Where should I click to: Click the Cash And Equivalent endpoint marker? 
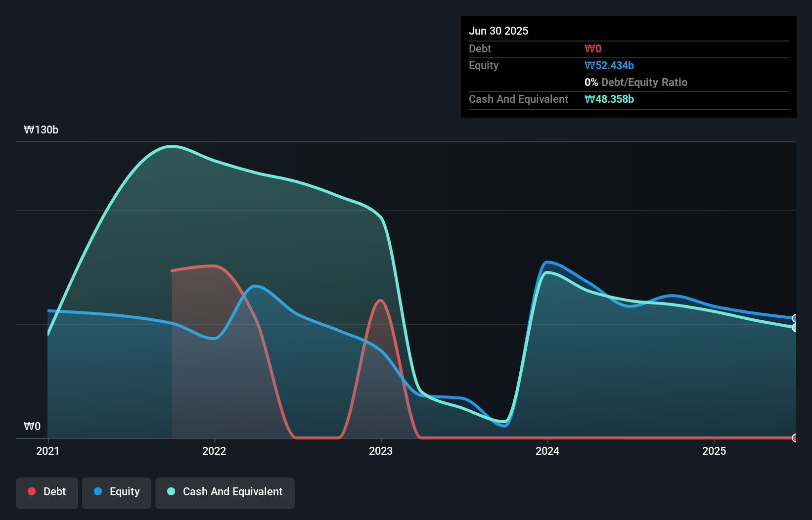click(x=795, y=328)
